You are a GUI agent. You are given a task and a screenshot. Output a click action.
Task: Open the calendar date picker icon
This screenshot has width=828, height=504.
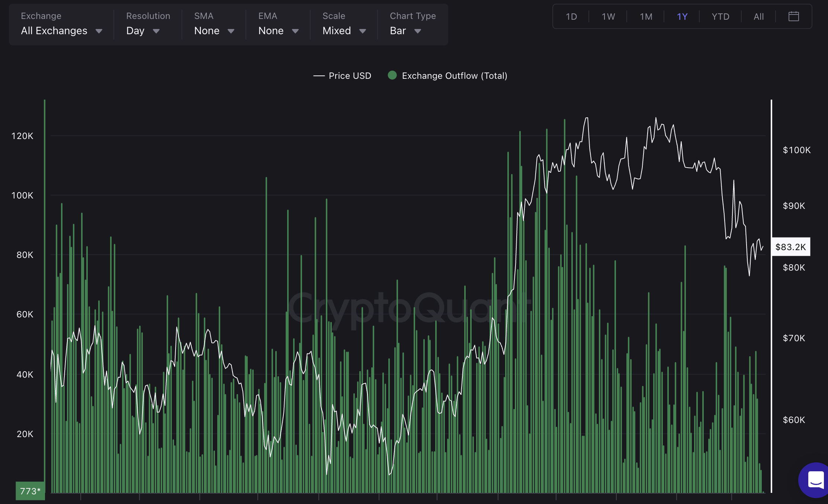pyautogui.click(x=793, y=16)
